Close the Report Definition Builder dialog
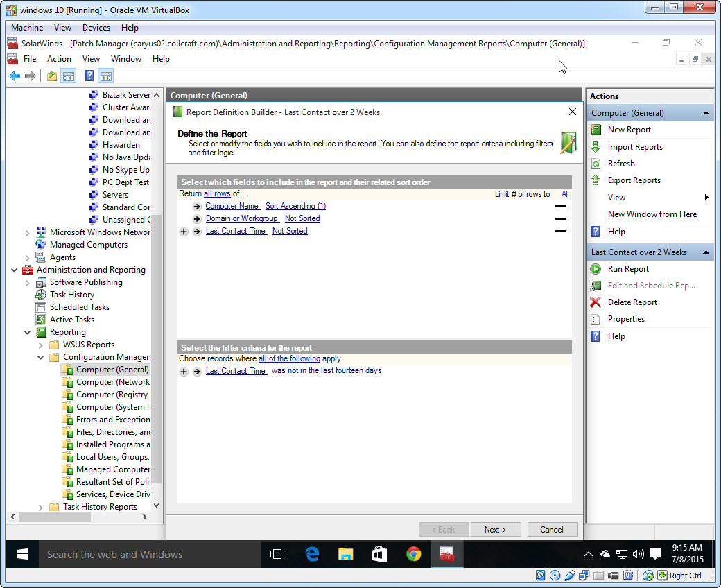 click(x=573, y=112)
